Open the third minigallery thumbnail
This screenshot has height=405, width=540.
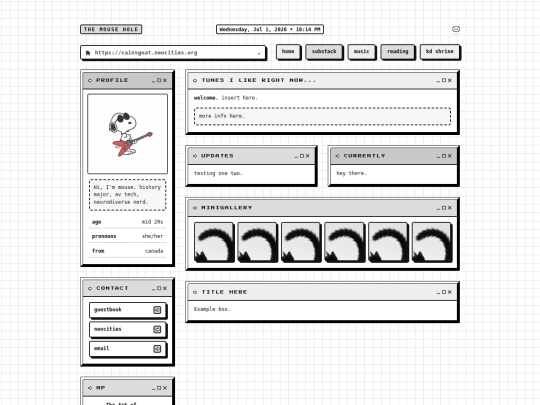click(x=301, y=242)
